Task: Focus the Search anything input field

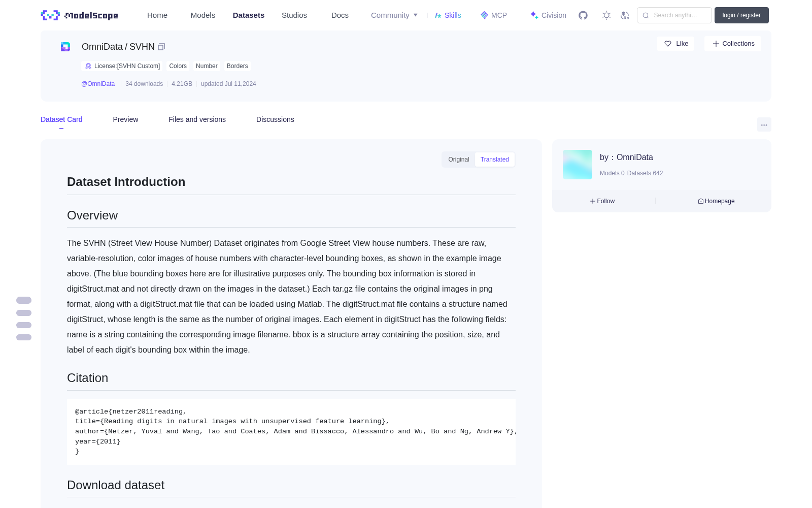Action: pos(674,15)
